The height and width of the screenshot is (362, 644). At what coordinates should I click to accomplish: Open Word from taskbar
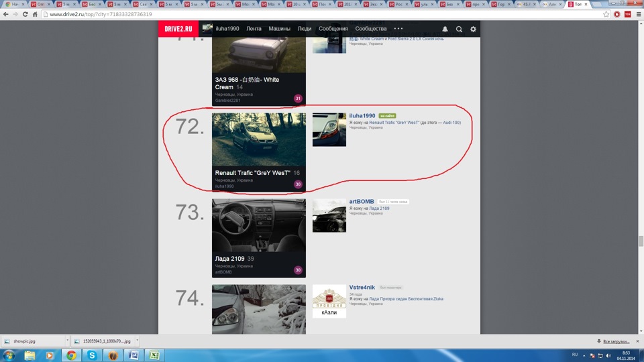(134, 355)
